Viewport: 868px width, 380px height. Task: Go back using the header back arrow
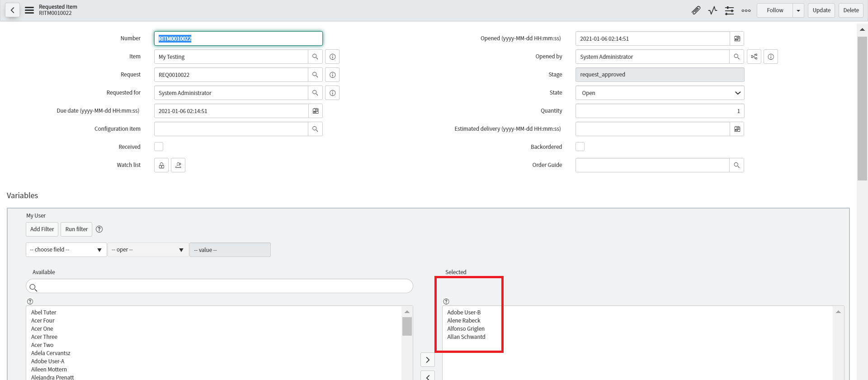point(13,10)
